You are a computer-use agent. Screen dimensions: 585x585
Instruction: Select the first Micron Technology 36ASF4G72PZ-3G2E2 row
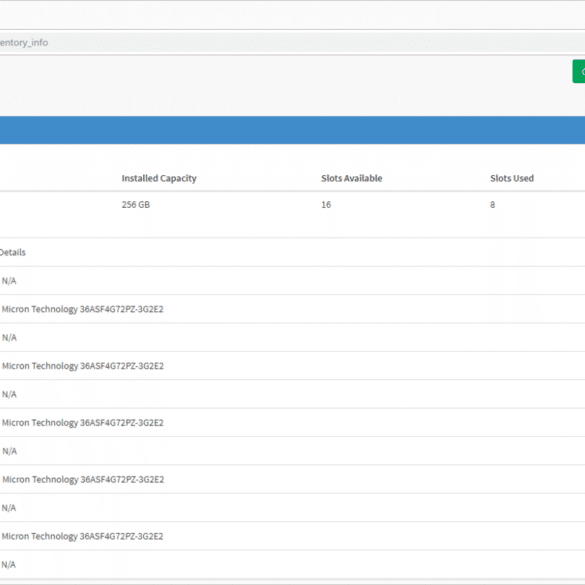[292, 309]
